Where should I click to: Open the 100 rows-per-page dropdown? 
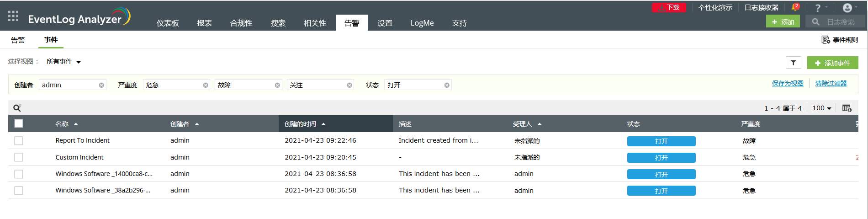point(821,108)
